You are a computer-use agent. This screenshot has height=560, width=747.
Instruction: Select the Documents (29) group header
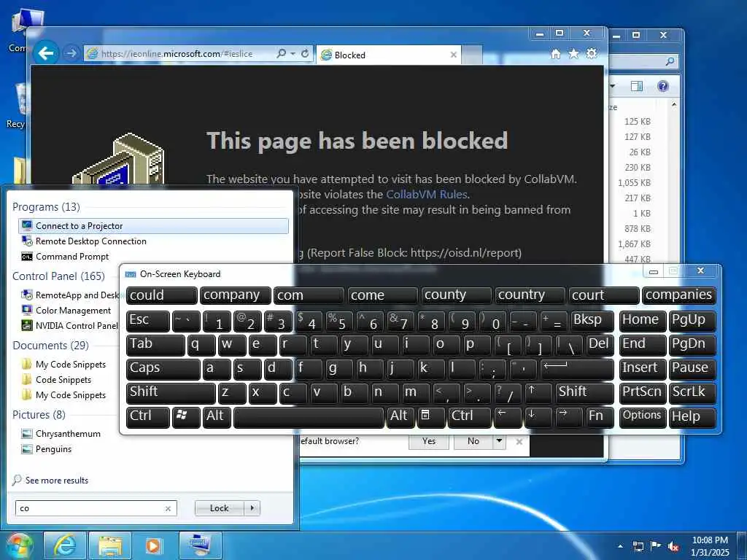(x=50, y=345)
